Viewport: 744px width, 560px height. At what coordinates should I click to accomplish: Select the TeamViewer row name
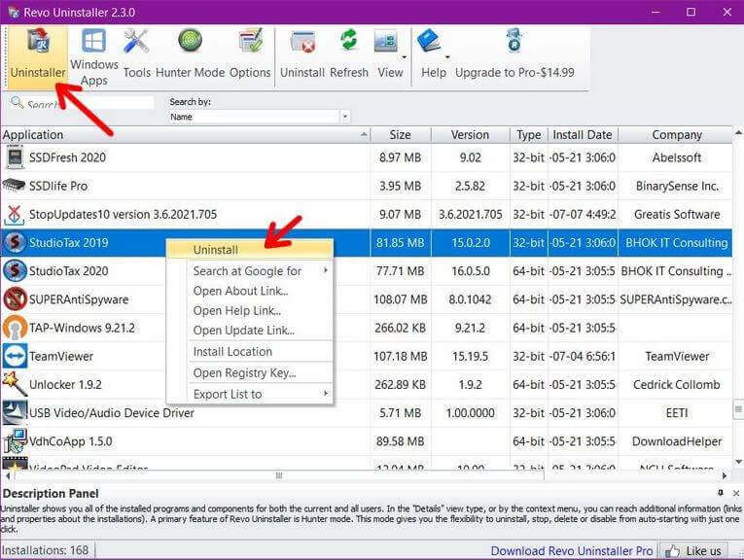pos(61,356)
